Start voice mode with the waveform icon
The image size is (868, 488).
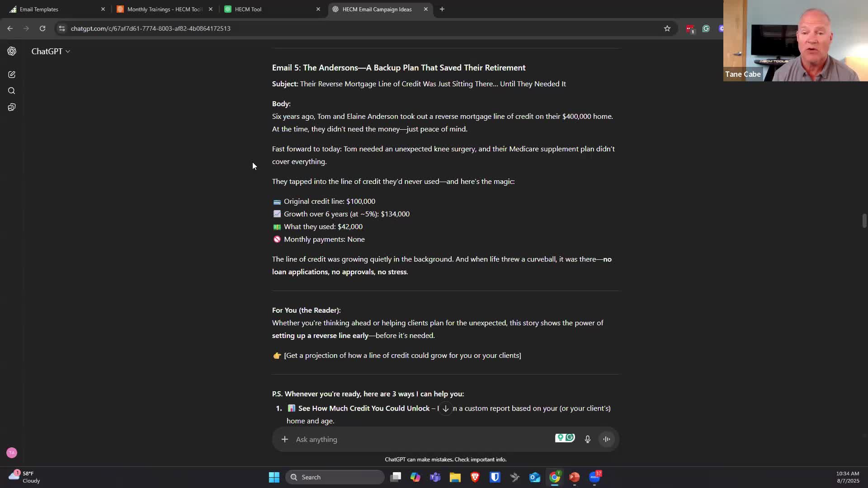pos(607,439)
